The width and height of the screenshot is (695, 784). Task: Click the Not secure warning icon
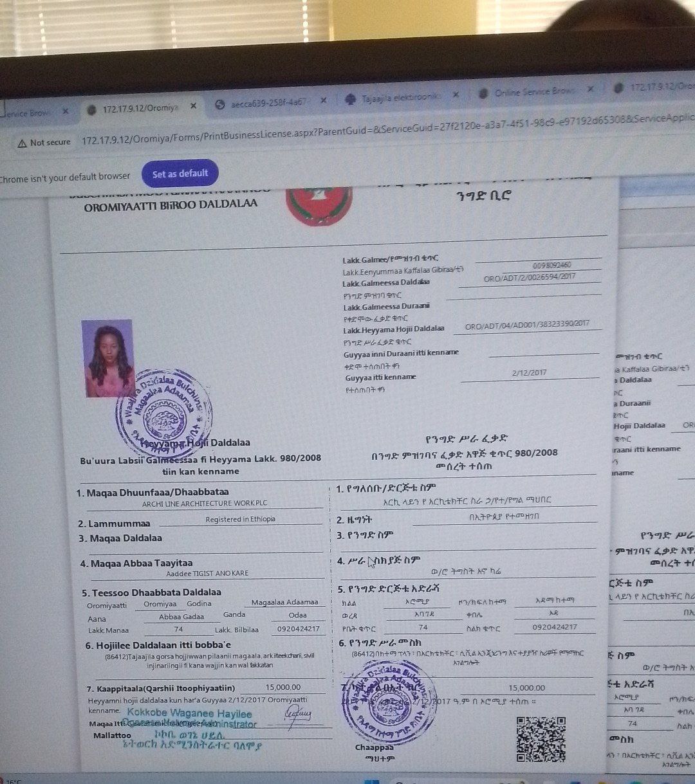(x=23, y=143)
